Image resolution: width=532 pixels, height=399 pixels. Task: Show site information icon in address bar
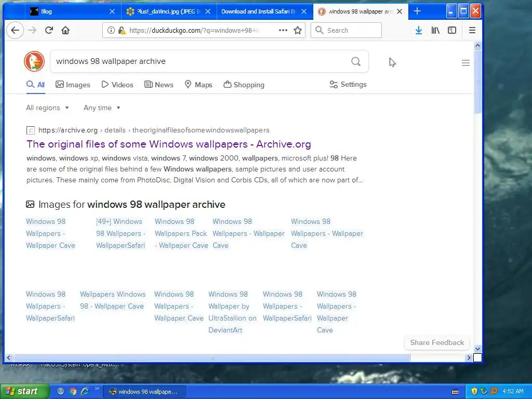[111, 30]
